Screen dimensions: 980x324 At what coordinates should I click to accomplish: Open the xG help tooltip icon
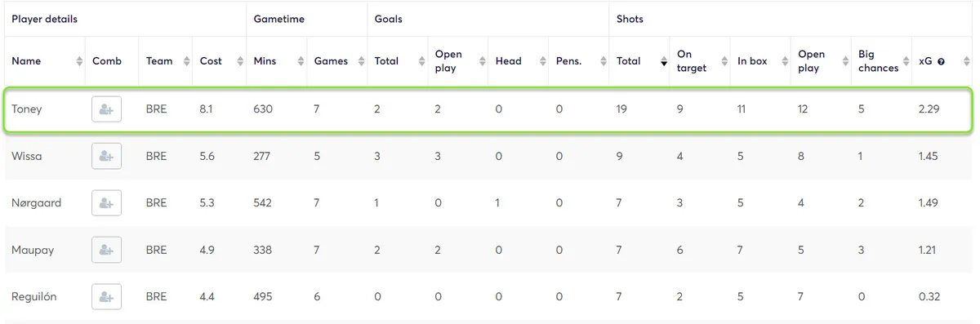point(941,61)
